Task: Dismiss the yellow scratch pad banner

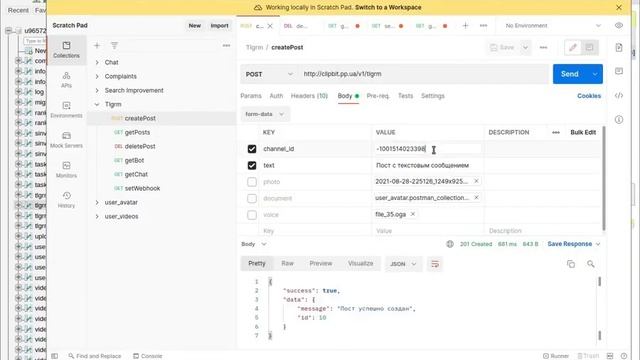Action: [619, 7]
